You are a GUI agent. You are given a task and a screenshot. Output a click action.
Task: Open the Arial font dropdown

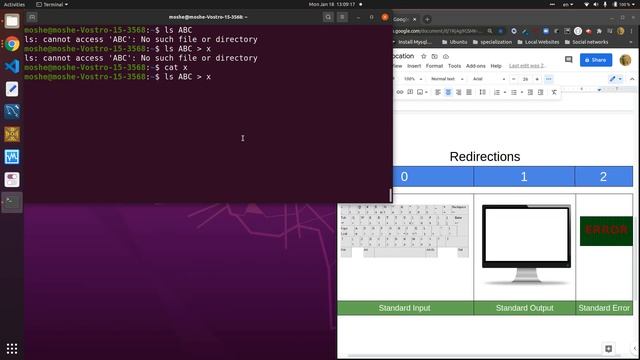point(489,79)
